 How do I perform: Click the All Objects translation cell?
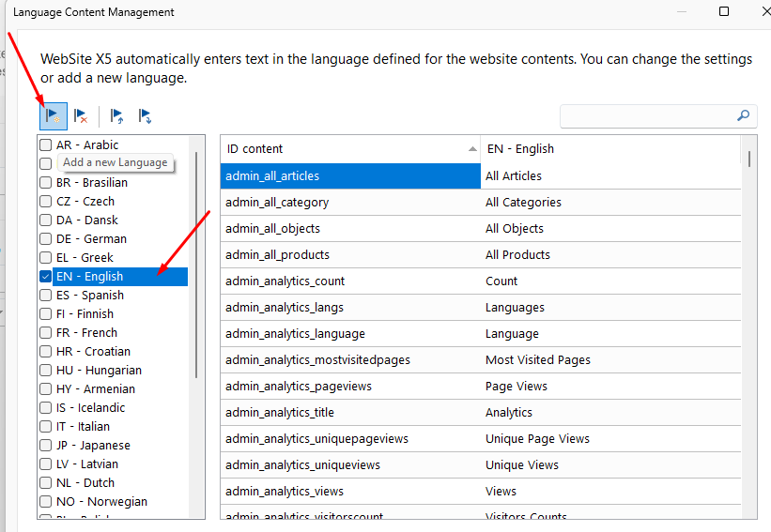[610, 228]
